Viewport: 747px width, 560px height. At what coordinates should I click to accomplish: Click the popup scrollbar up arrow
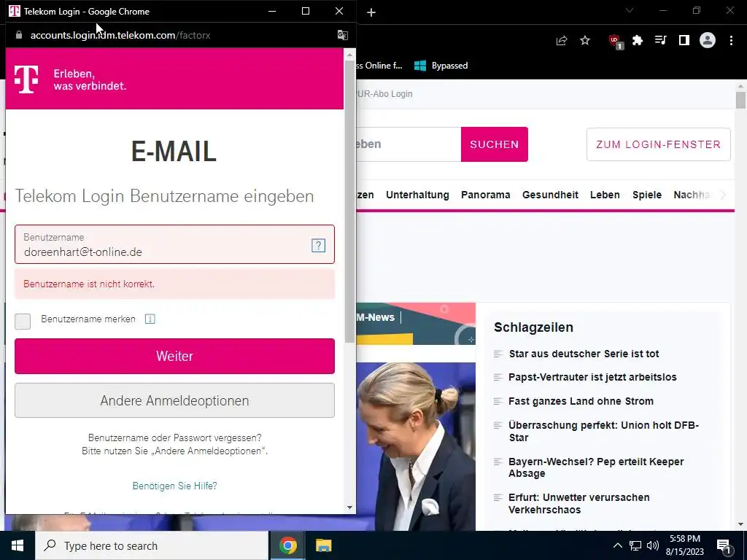349,55
